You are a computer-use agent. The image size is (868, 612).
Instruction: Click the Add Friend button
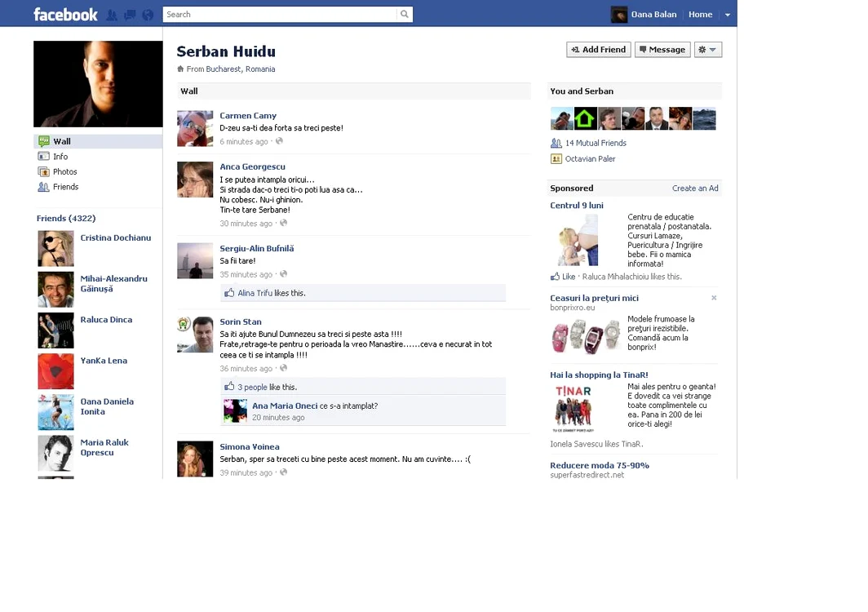pyautogui.click(x=599, y=50)
